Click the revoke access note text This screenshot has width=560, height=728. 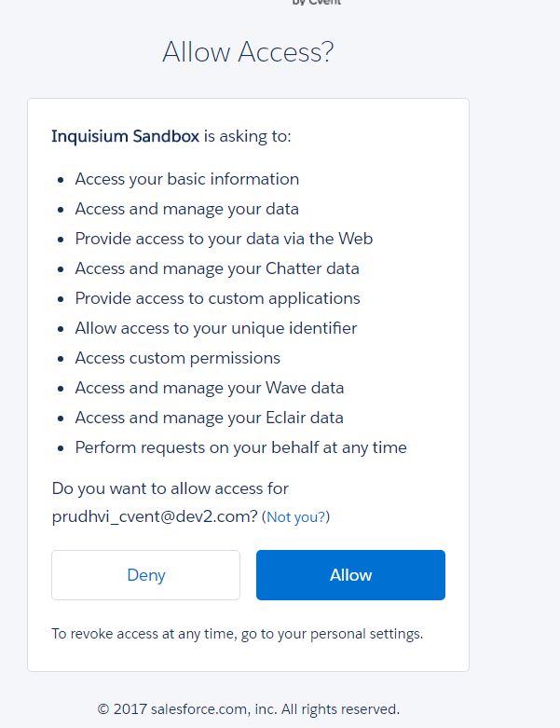point(237,634)
